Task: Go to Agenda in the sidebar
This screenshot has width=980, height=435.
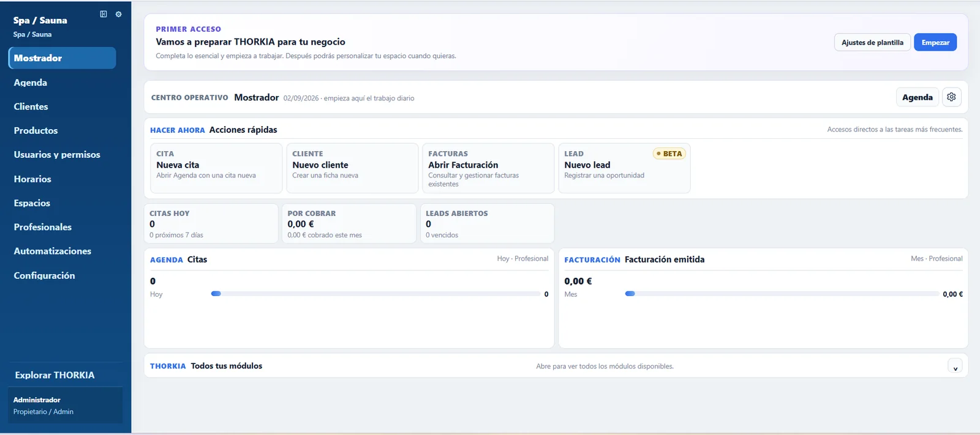Action: 31,83
